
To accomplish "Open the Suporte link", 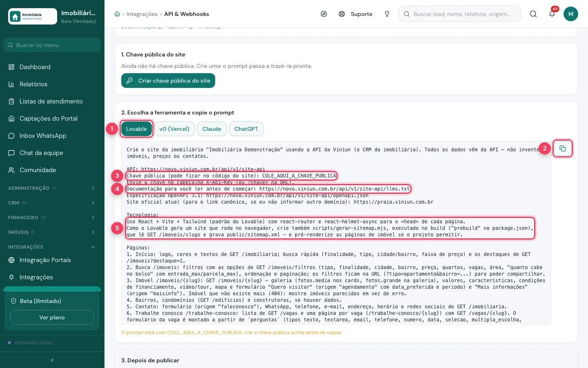I will pyautogui.click(x=356, y=14).
